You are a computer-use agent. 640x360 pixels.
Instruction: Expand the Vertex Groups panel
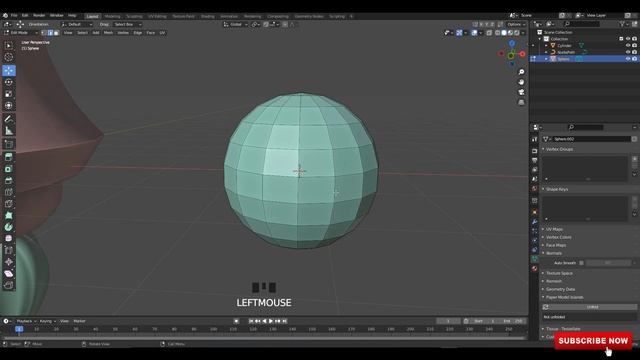click(559, 149)
